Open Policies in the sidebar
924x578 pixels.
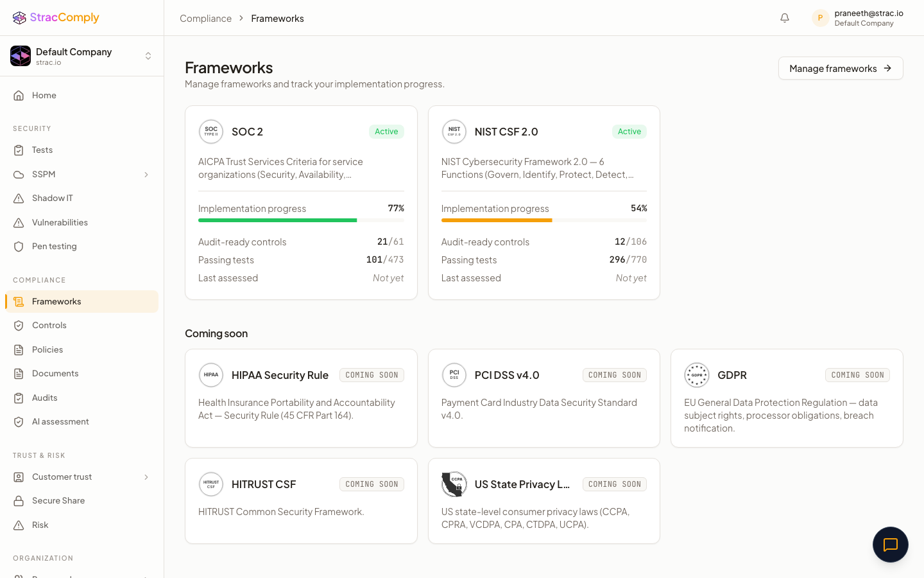[81, 350]
